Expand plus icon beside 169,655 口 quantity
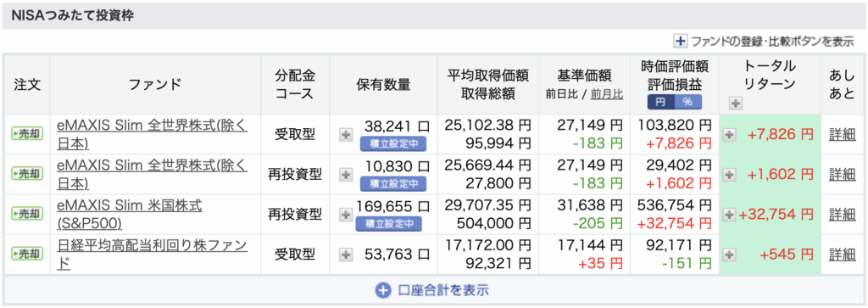 [x=346, y=214]
